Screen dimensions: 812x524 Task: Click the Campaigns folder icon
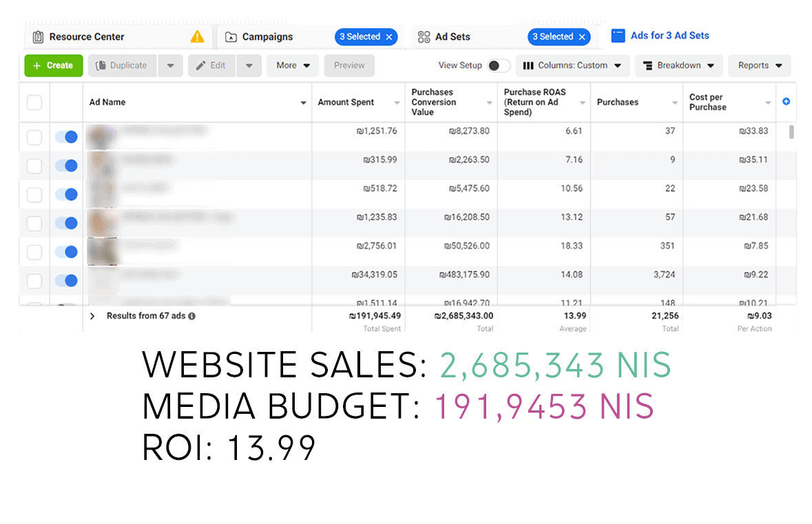tap(231, 37)
